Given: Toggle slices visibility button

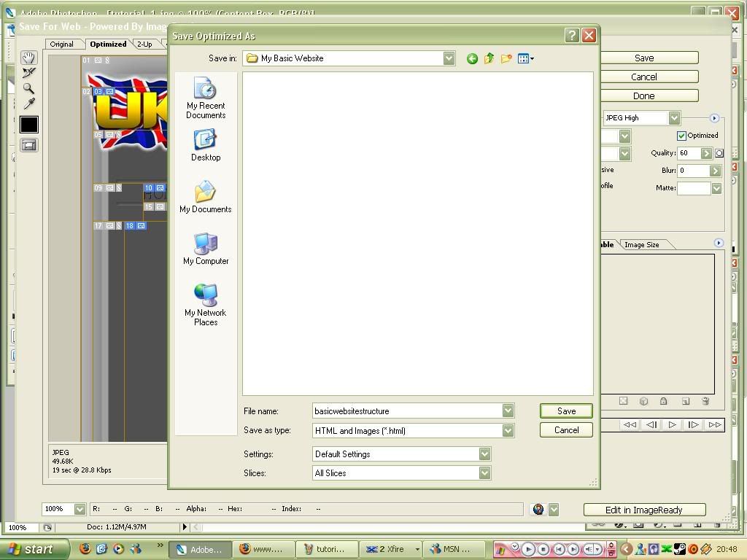Looking at the screenshot, I should (28, 145).
